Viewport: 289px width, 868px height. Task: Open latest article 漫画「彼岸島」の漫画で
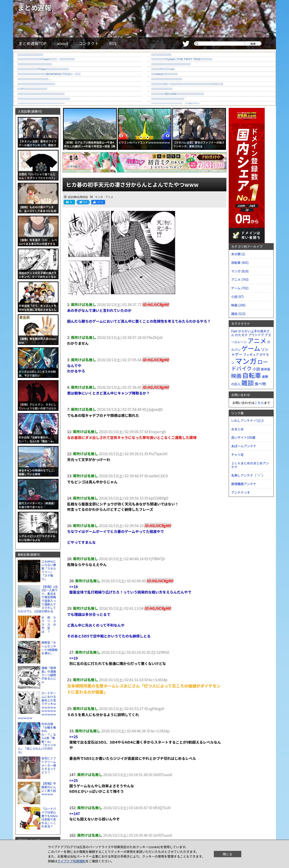point(49,675)
